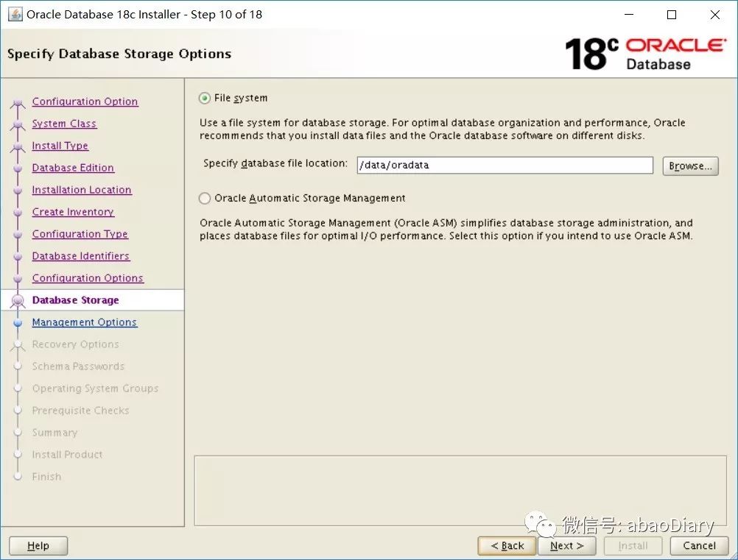
Task: Jump to Configuration Type step
Action: pos(80,234)
